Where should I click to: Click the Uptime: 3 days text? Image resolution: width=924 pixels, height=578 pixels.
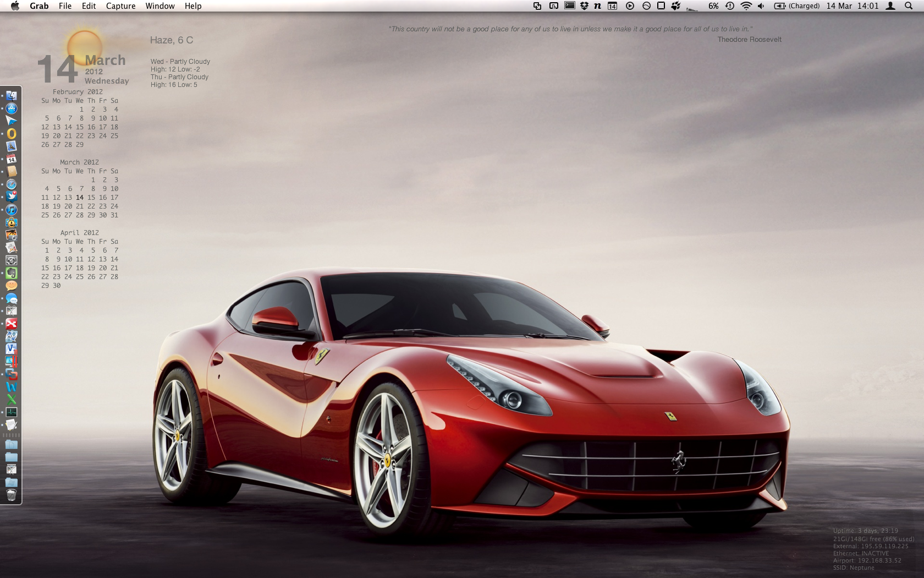click(865, 531)
